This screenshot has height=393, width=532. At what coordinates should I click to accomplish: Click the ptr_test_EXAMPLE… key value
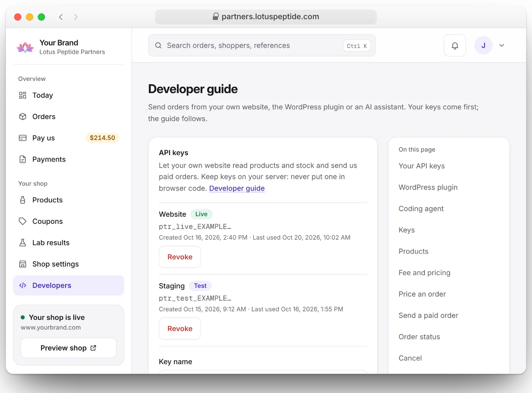(195, 298)
